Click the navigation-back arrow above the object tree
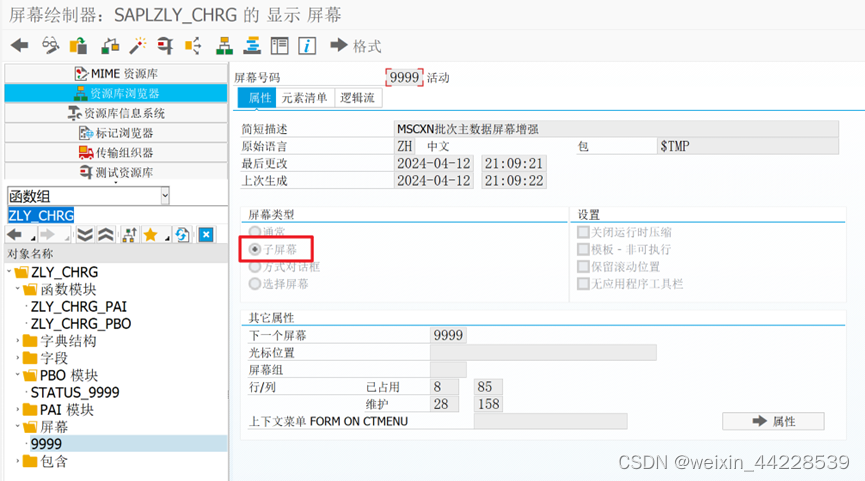Screen dimensions: 865x481 (15, 235)
